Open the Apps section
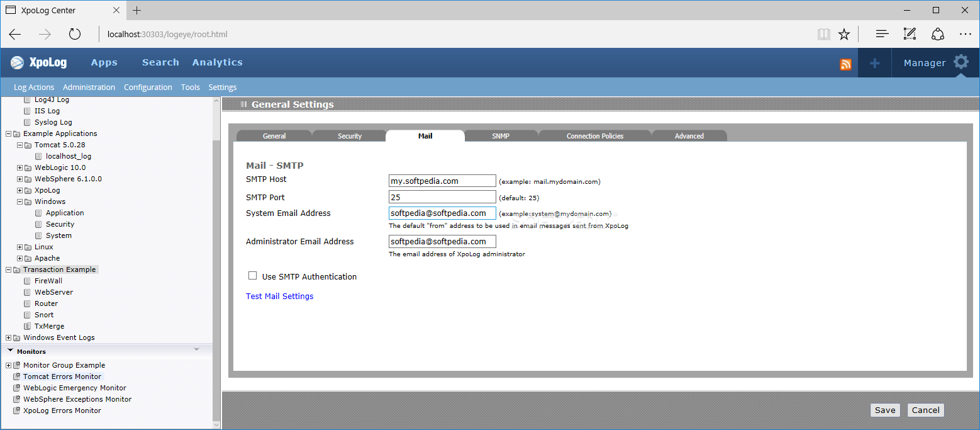Viewport: 980px width, 430px height. (104, 62)
